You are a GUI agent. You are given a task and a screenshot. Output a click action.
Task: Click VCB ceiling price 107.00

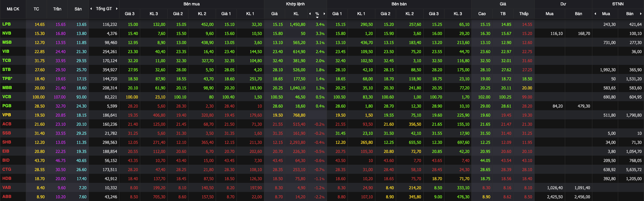point(60,97)
